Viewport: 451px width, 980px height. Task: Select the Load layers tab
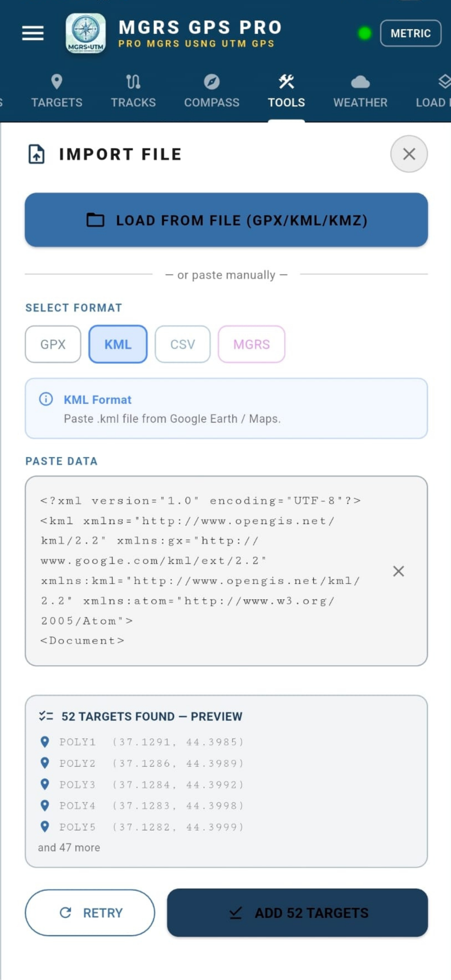[x=433, y=92]
